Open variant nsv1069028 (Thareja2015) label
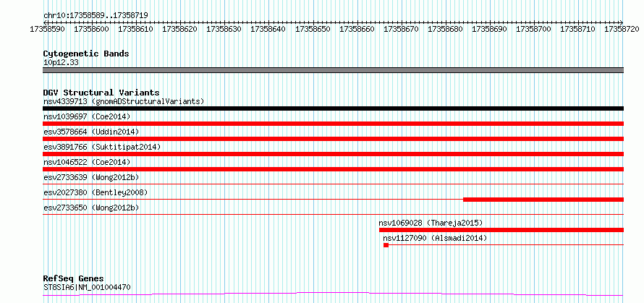Viewport: 644px width, 303px height. click(x=431, y=223)
